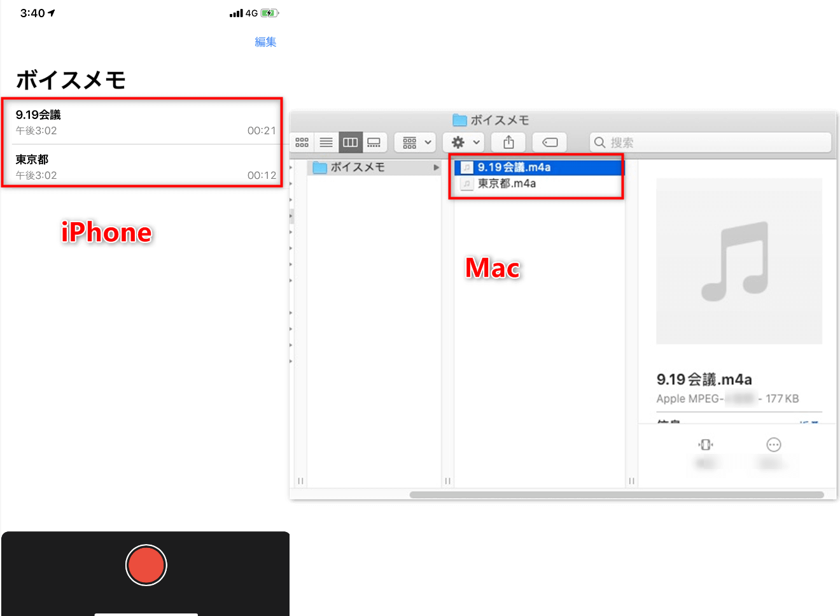Select the ボイスメモ folder in column

(374, 167)
